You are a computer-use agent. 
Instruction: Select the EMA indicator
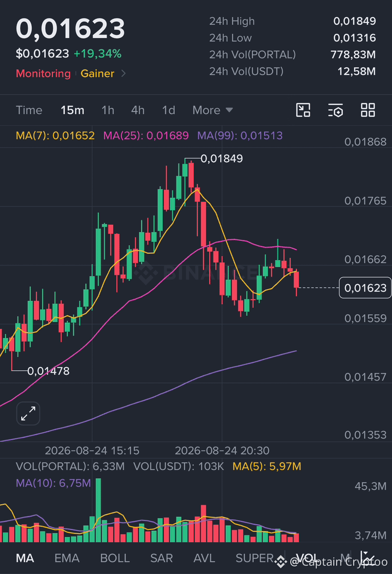tap(67, 558)
